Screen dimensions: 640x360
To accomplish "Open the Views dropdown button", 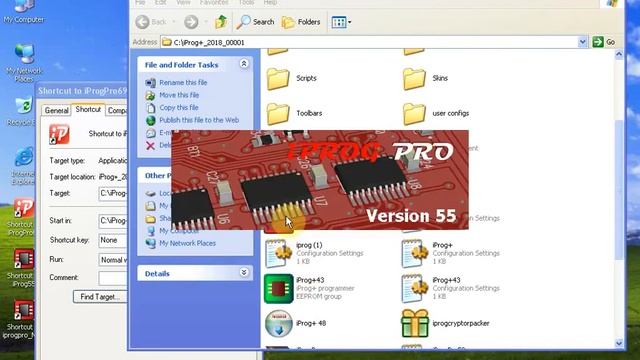I will click(x=341, y=22).
